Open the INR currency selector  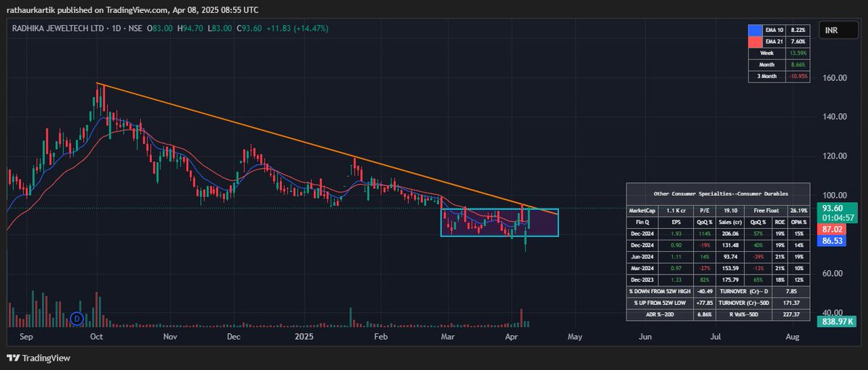point(837,30)
